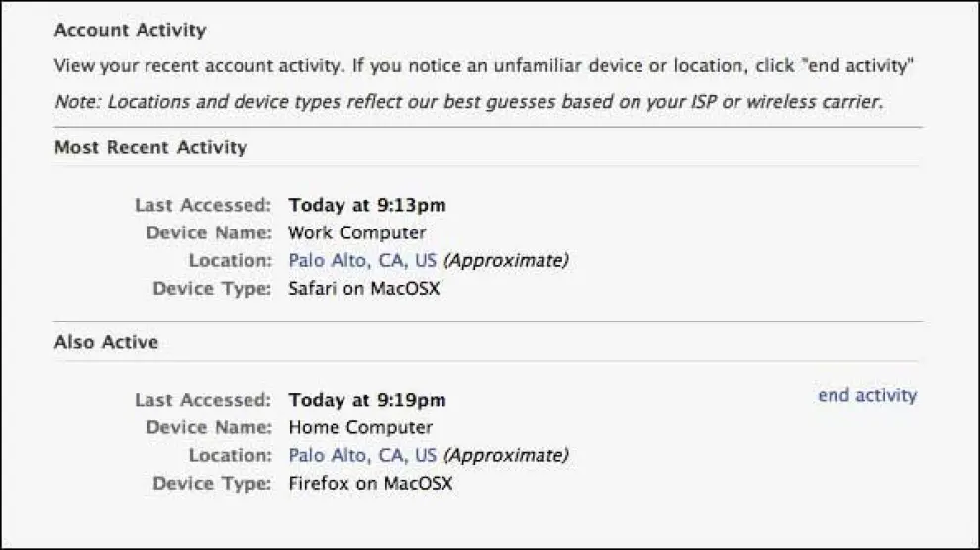Click the "Safari on MacOSX" device type
The width and height of the screenshot is (980, 550).
[363, 289]
